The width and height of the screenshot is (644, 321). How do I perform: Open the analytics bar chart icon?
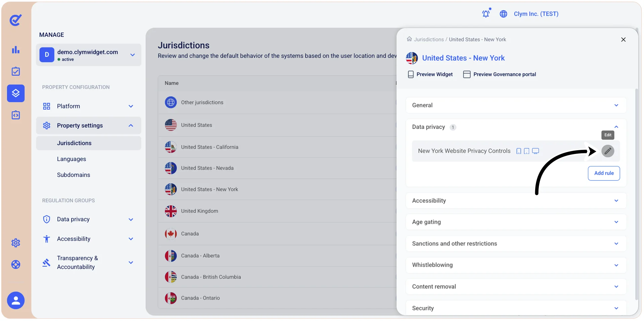point(15,50)
